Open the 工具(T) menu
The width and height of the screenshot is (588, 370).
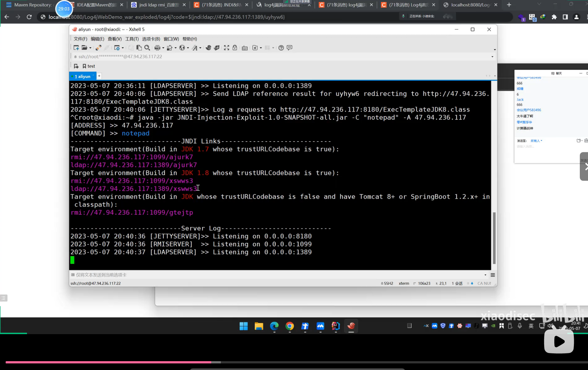click(132, 39)
